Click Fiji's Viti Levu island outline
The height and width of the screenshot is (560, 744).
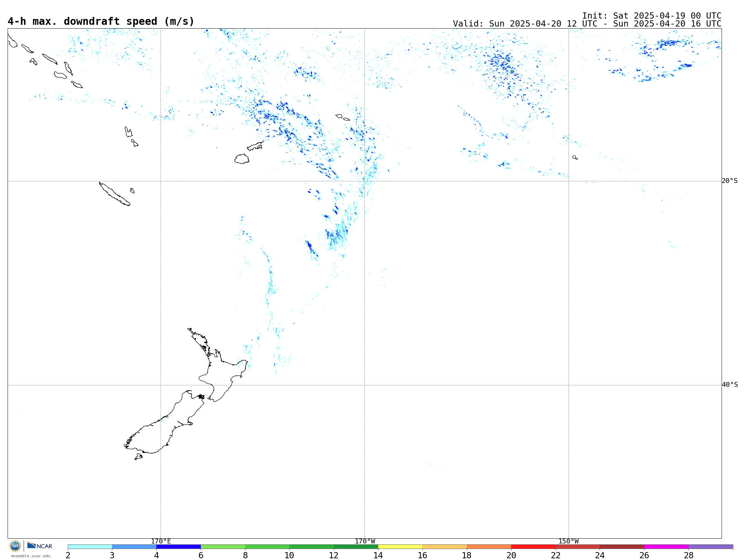pos(242,159)
